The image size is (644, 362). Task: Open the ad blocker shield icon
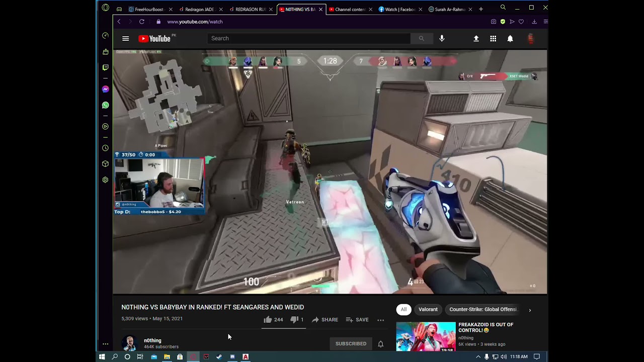pos(502,22)
